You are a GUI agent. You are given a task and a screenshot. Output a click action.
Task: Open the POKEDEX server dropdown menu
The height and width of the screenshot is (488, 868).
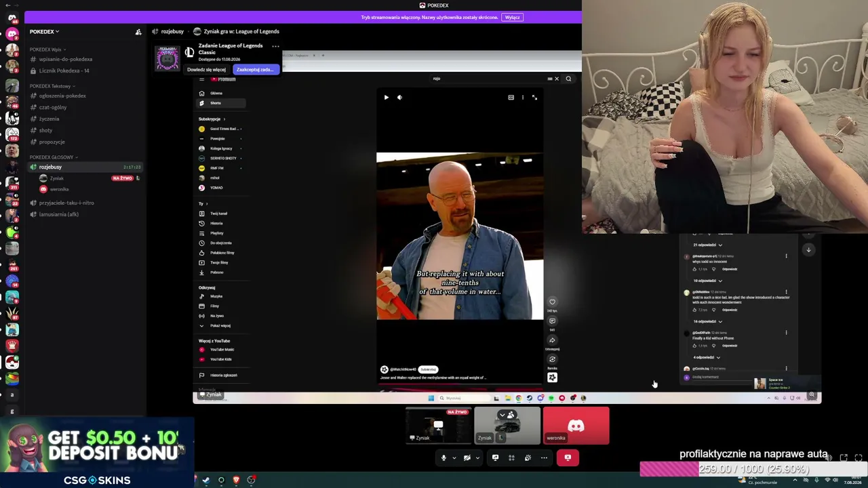coord(44,32)
